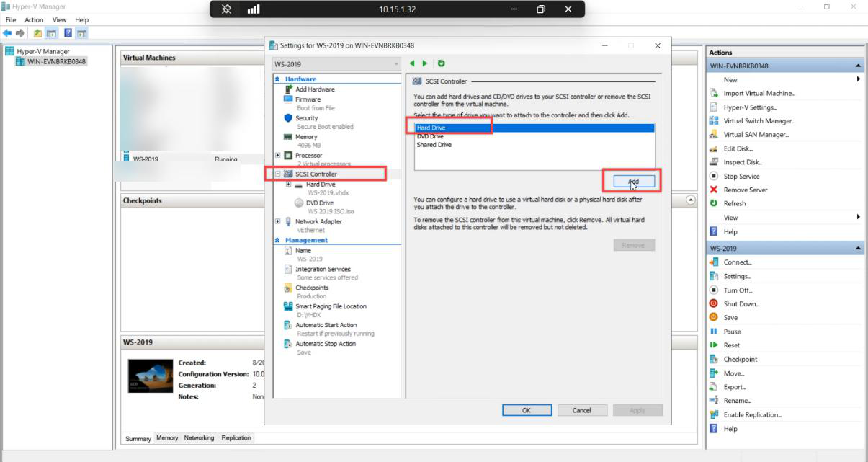Click the blue help icon in main toolbar
Image resolution: width=868 pixels, height=462 pixels.
[68, 33]
